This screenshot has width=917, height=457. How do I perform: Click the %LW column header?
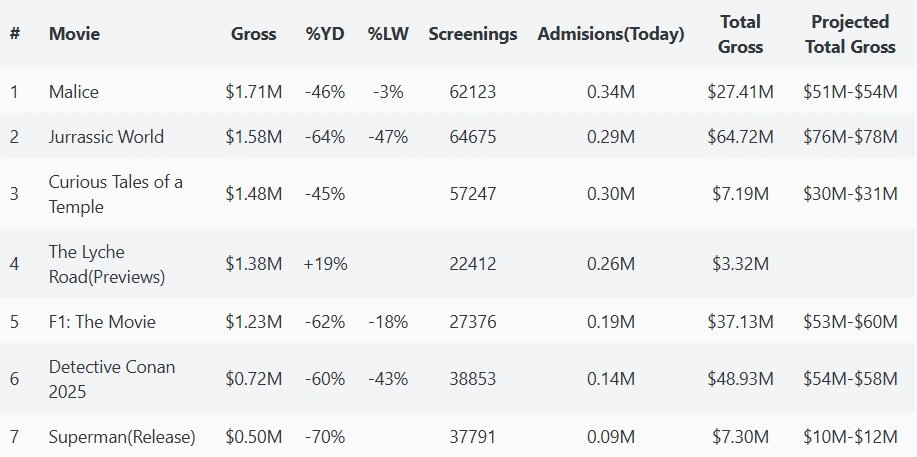tap(388, 34)
